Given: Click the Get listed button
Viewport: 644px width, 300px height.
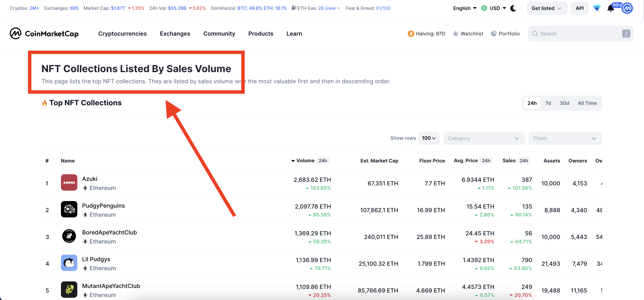Looking at the screenshot, I should pos(547,8).
